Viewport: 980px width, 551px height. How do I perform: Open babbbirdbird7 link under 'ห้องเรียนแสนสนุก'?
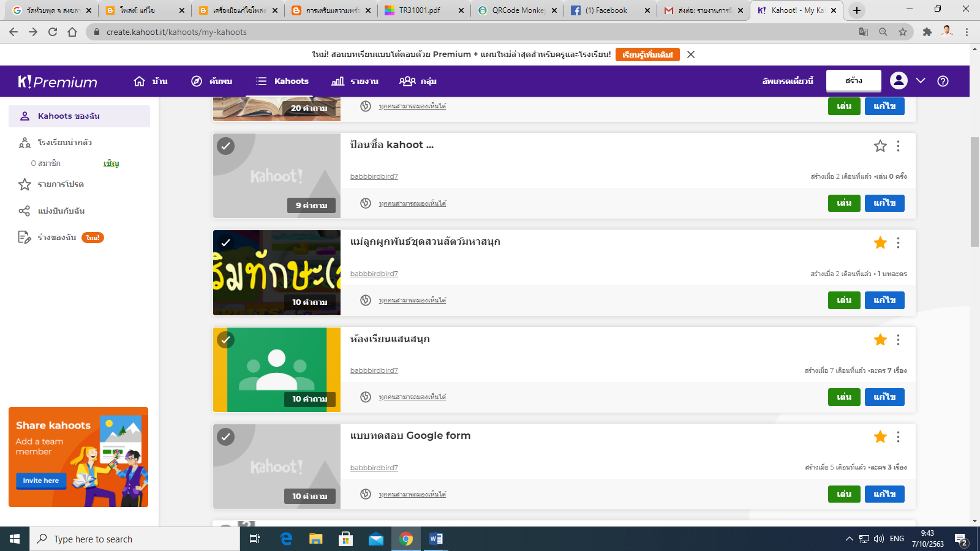tap(374, 370)
